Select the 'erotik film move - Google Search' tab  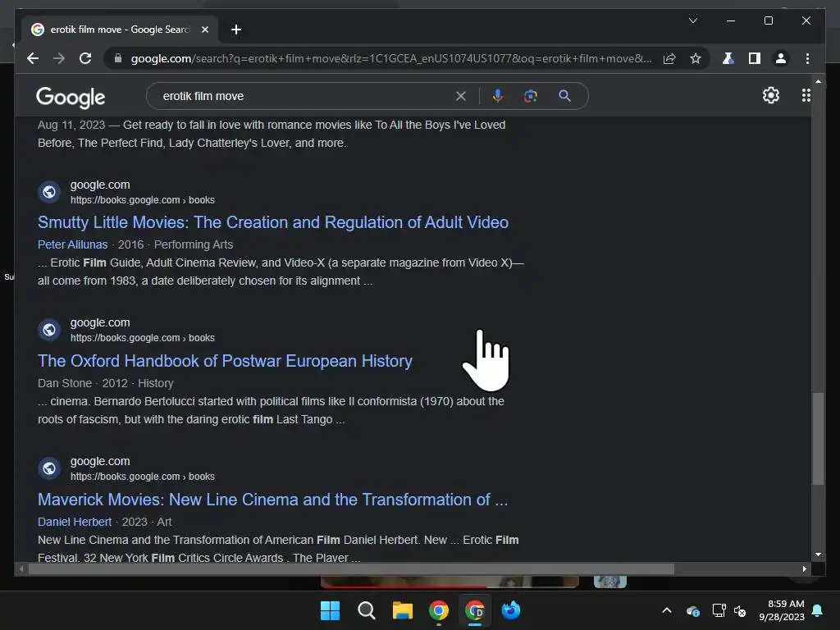(120, 30)
